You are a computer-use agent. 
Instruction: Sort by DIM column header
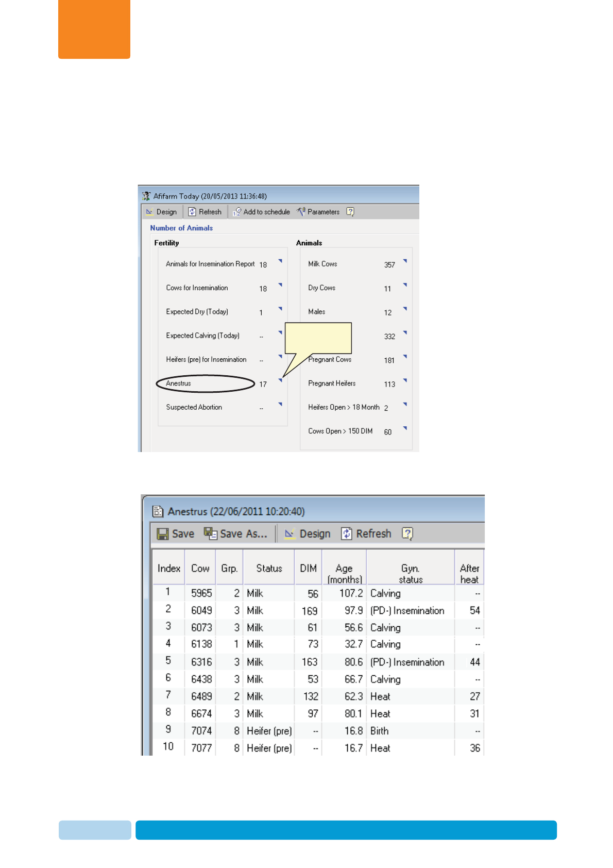(308, 567)
